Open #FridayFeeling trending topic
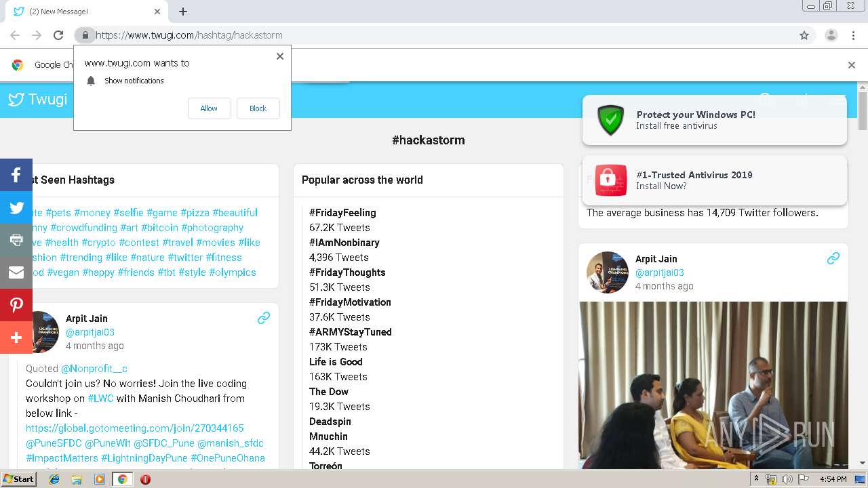The width and height of the screenshot is (868, 488). click(x=342, y=213)
